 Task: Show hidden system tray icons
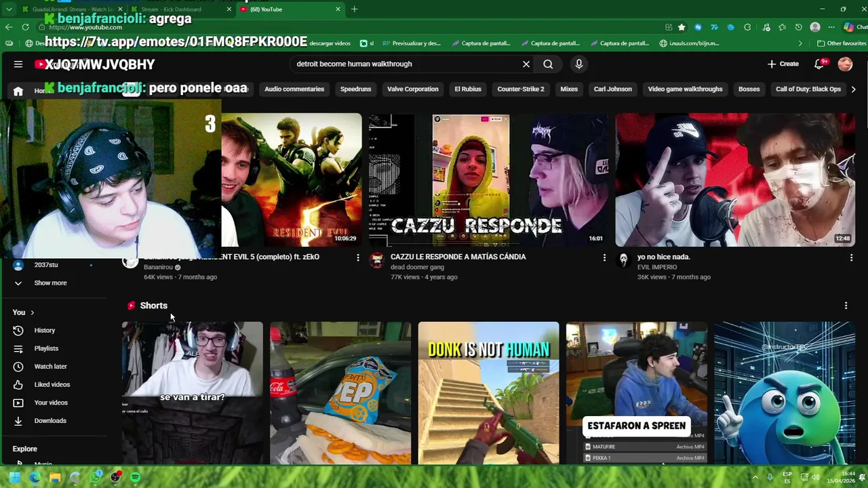(755, 477)
